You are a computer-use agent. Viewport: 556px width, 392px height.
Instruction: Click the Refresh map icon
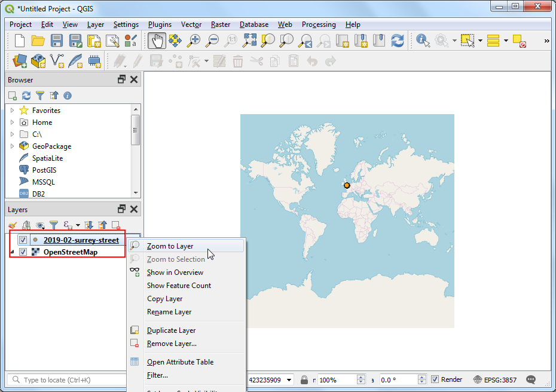click(397, 41)
